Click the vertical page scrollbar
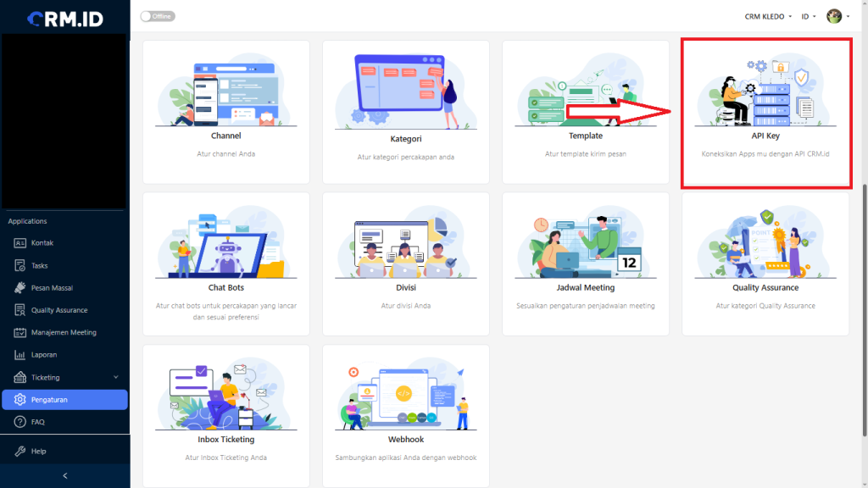The height and width of the screenshot is (488, 868). [865, 310]
